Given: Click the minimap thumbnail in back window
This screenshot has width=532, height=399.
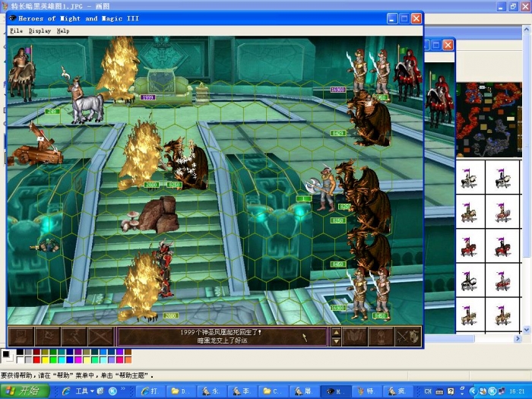Looking at the screenshot, I should point(489,119).
